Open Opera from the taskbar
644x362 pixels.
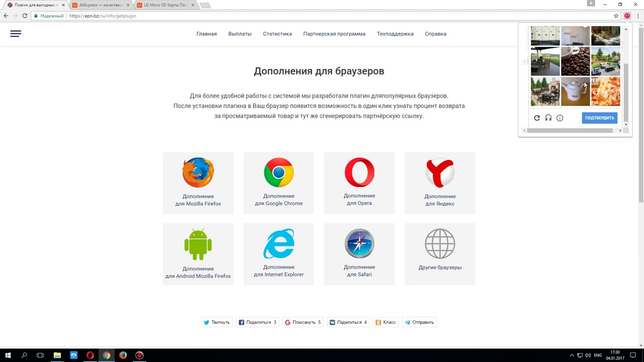[90, 355]
